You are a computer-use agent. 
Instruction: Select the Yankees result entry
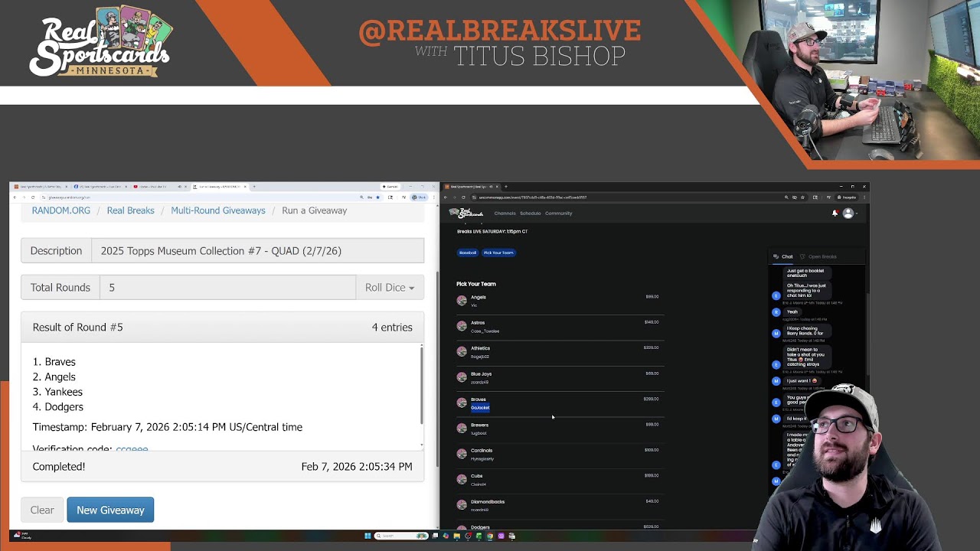pyautogui.click(x=64, y=392)
